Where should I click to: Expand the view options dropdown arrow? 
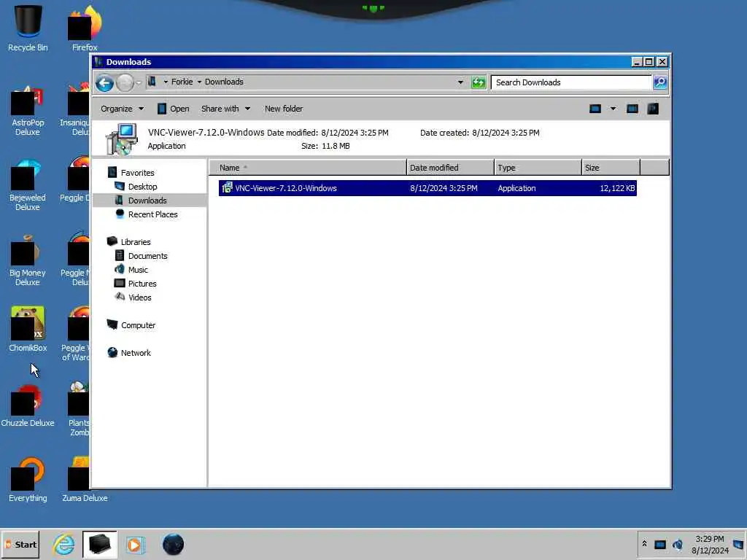point(613,109)
